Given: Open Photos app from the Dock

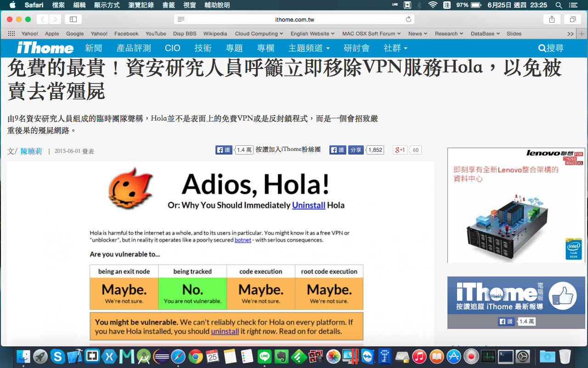Looking at the screenshot, I should click(333, 356).
